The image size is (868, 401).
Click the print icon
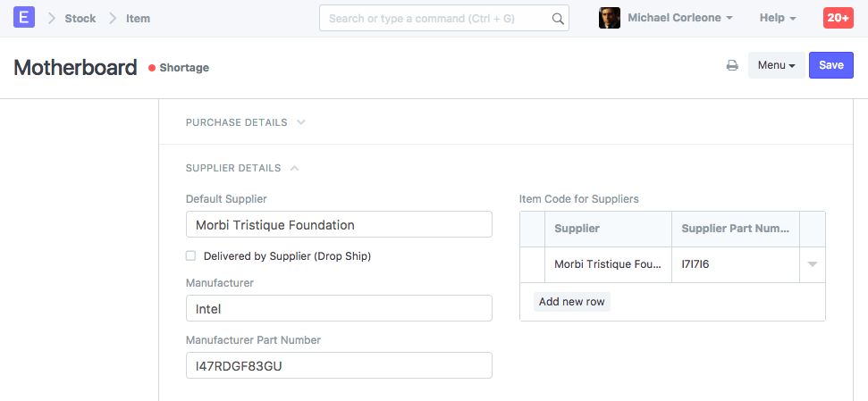[732, 65]
